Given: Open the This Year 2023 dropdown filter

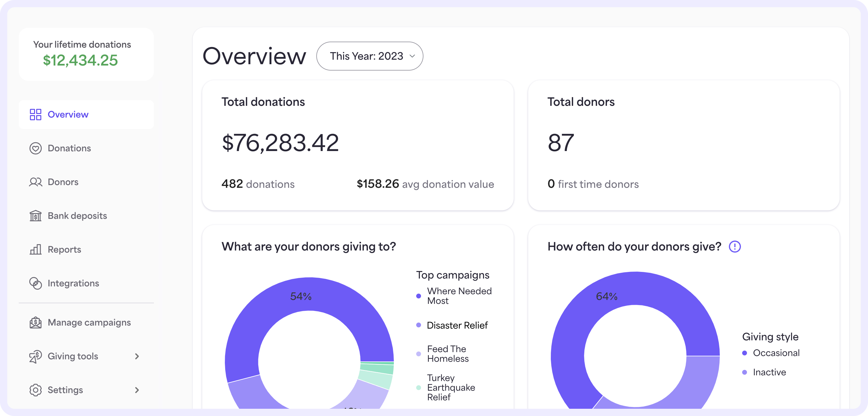Looking at the screenshot, I should tap(370, 56).
